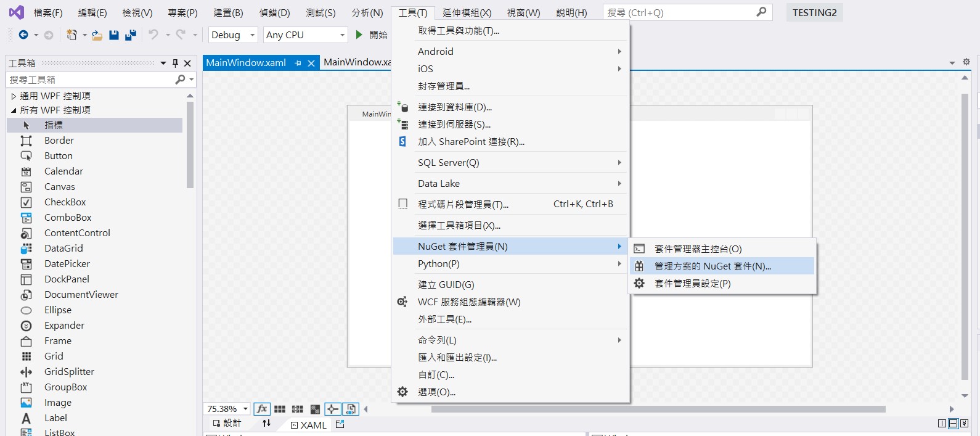
Task: Open the Debug configuration dropdown
Action: point(233,35)
